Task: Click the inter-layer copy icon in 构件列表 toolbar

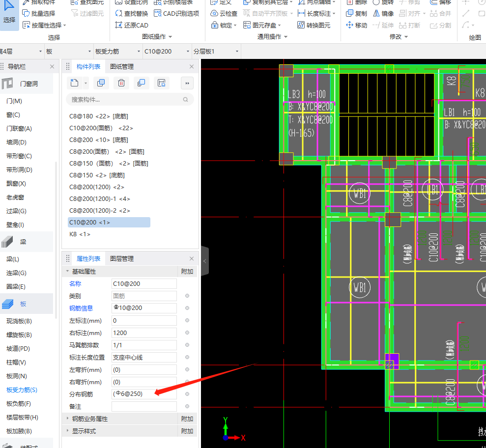Action: (x=142, y=83)
